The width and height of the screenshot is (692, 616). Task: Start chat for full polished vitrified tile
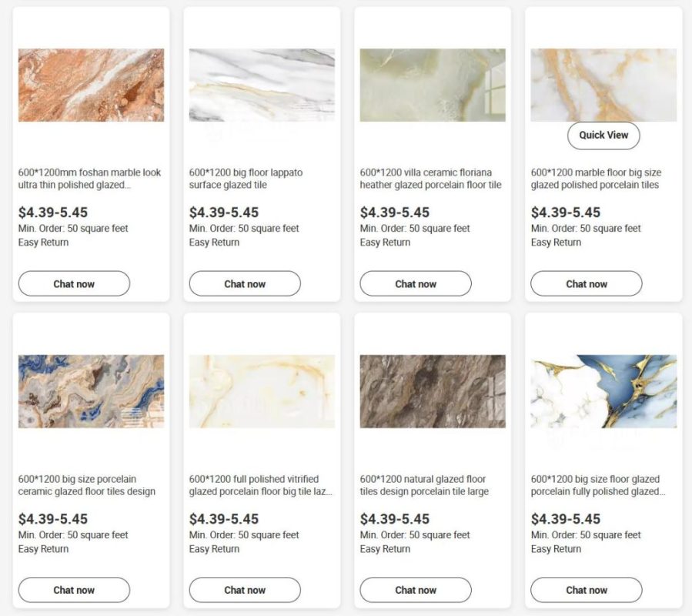(245, 590)
